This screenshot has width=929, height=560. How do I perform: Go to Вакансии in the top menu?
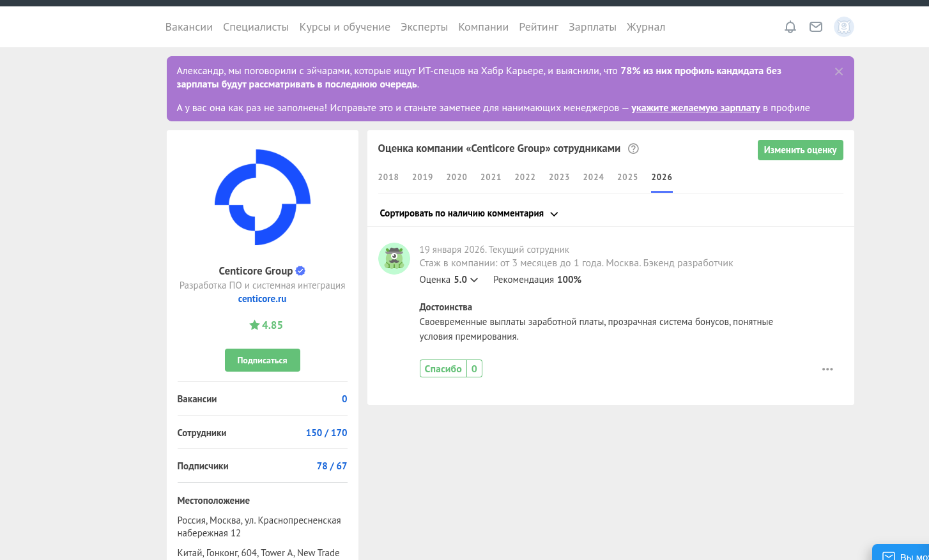[189, 27]
